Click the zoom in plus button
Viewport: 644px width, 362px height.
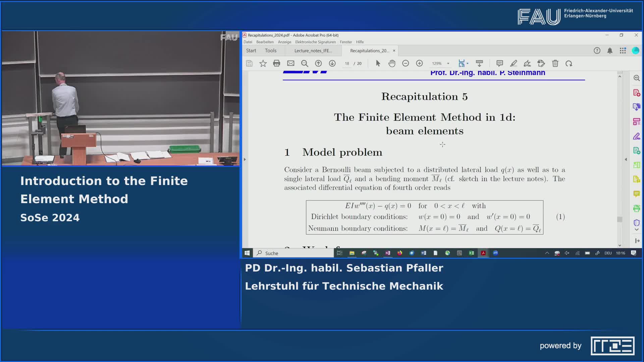pos(419,63)
